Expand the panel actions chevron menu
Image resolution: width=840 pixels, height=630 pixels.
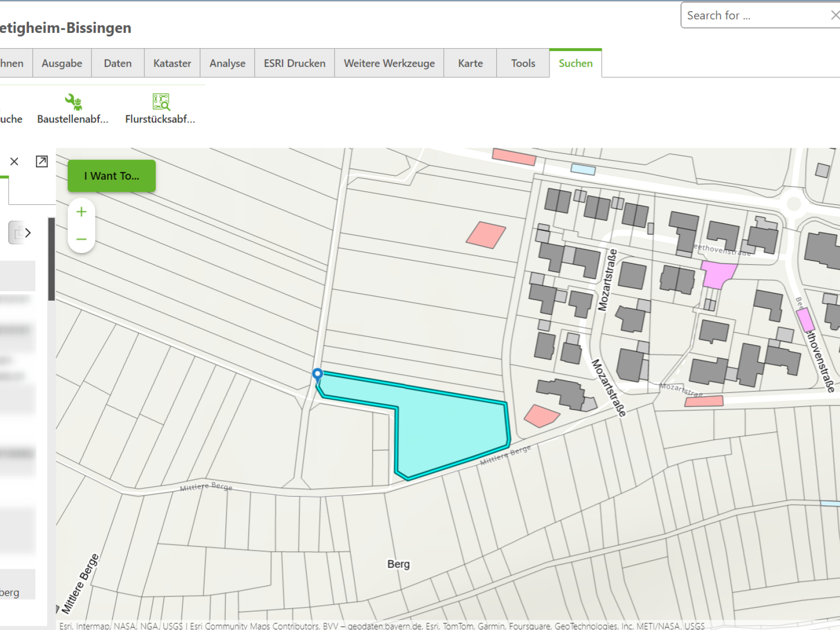click(28, 233)
